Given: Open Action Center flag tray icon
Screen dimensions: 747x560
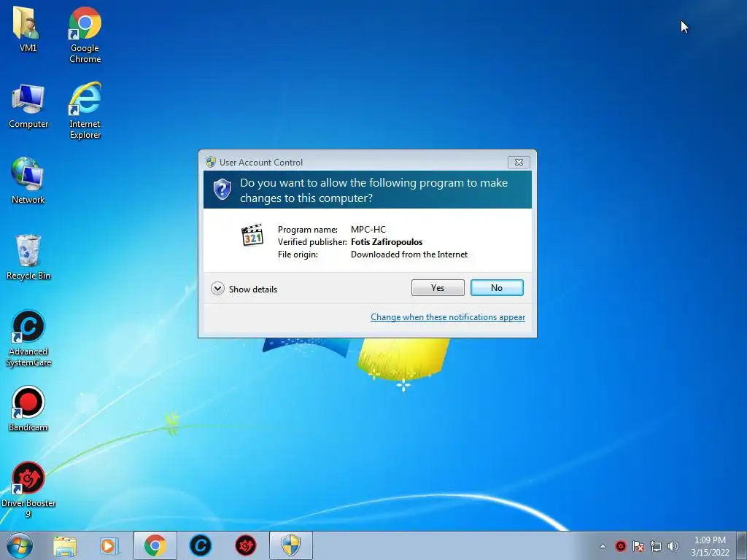Looking at the screenshot, I should (x=638, y=546).
